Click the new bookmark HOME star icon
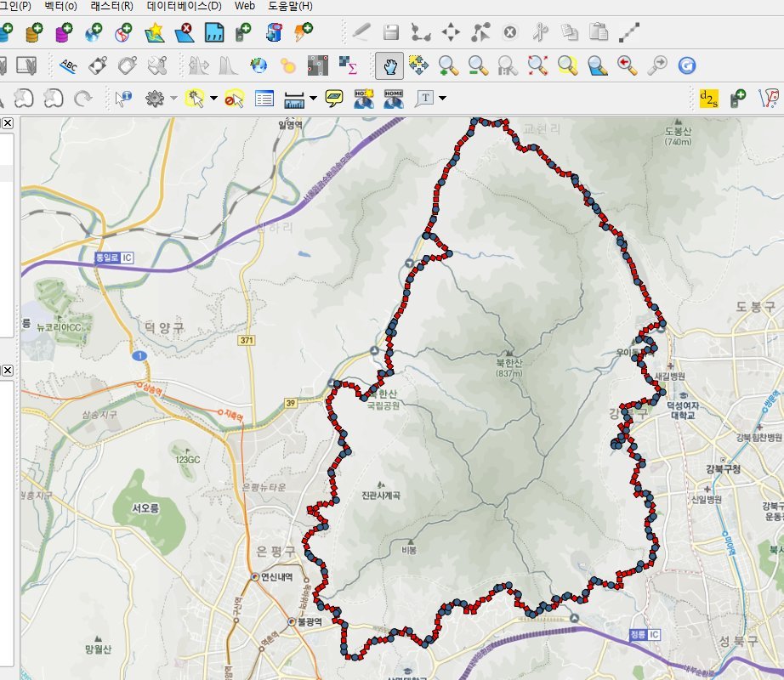This screenshot has height=680, width=784. 364,99
